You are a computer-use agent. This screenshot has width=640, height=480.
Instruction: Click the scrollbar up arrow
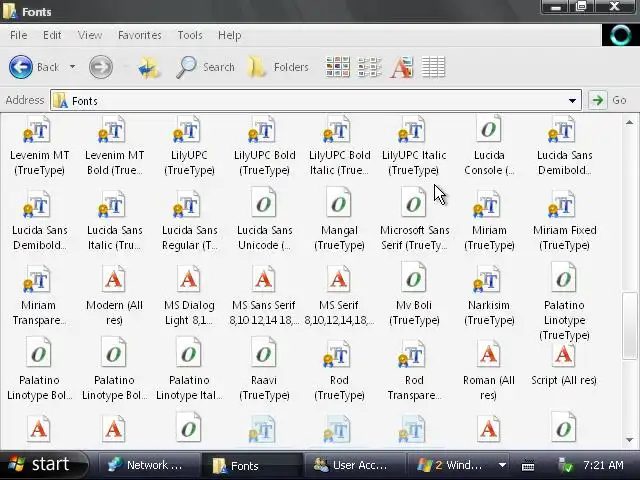click(629, 122)
